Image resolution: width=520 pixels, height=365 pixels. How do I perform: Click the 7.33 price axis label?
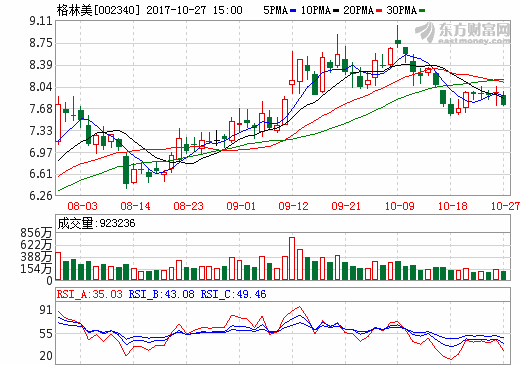[41, 130]
